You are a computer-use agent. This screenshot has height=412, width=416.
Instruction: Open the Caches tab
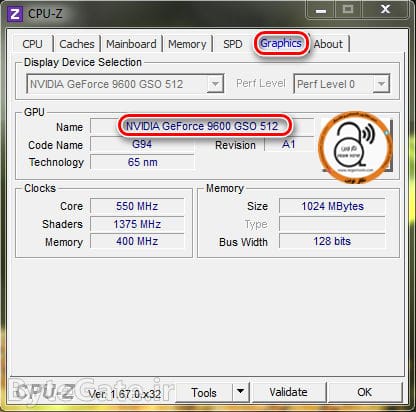click(x=77, y=44)
